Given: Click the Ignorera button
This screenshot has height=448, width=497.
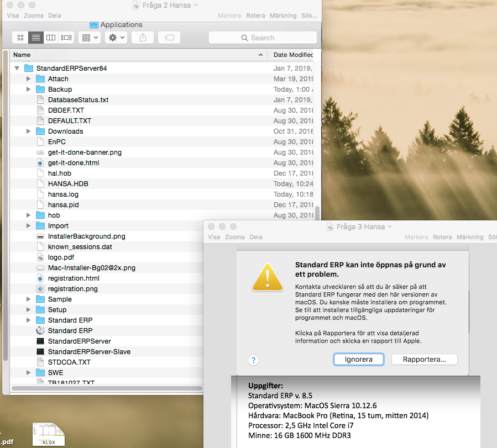Looking at the screenshot, I should [x=358, y=360].
